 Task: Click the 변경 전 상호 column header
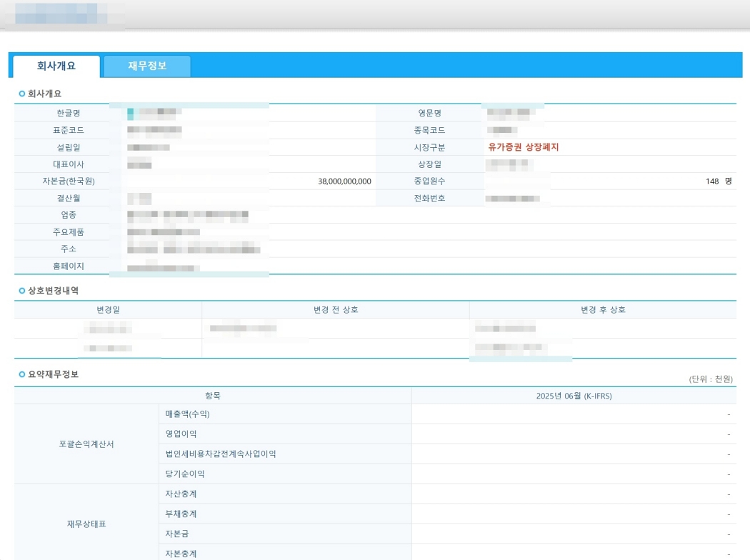point(336,310)
